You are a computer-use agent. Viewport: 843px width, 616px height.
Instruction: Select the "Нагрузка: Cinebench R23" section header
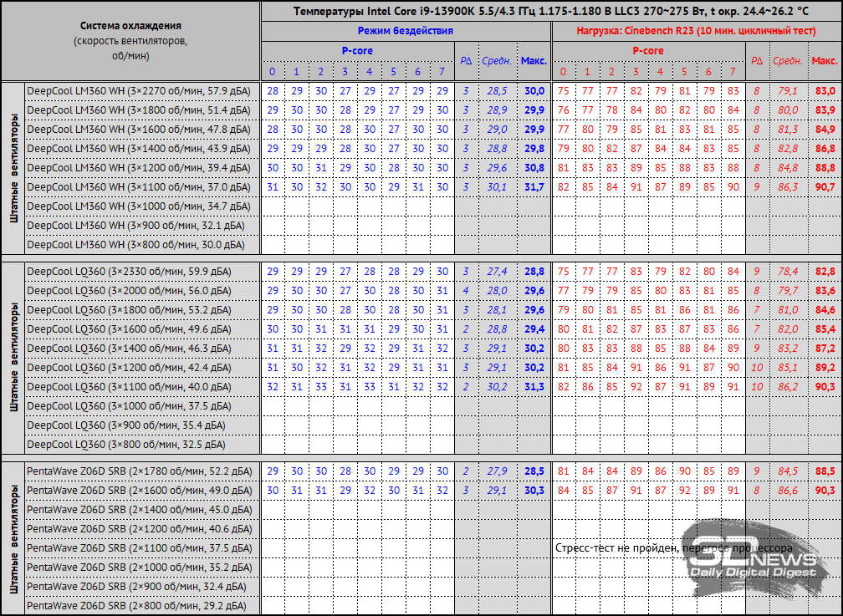tap(696, 30)
